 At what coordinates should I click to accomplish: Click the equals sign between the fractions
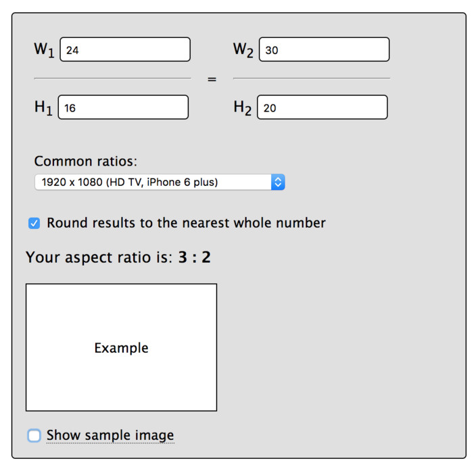click(x=212, y=79)
